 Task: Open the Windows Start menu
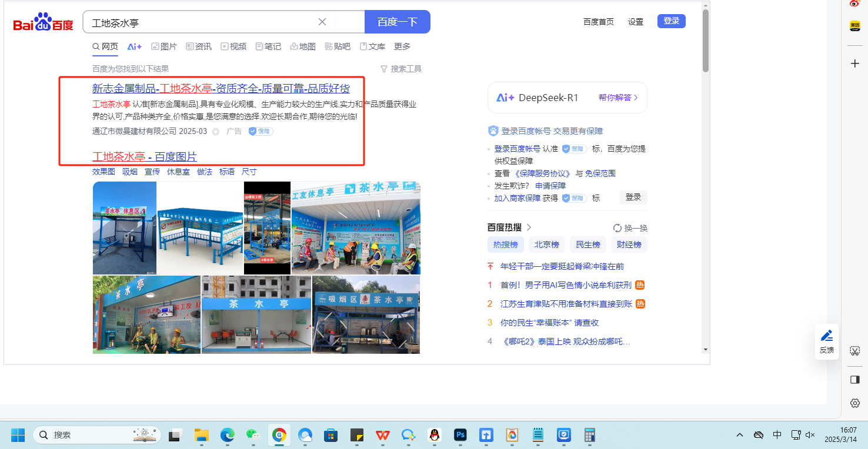pos(18,435)
